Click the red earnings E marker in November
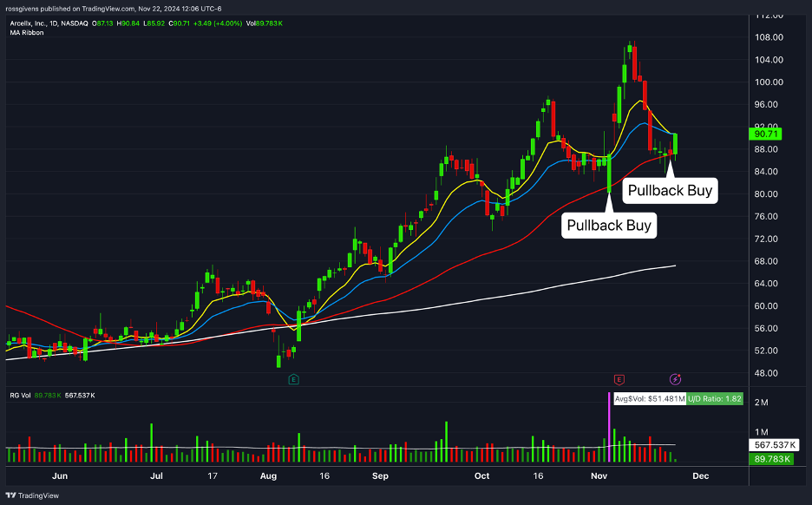 [x=619, y=380]
